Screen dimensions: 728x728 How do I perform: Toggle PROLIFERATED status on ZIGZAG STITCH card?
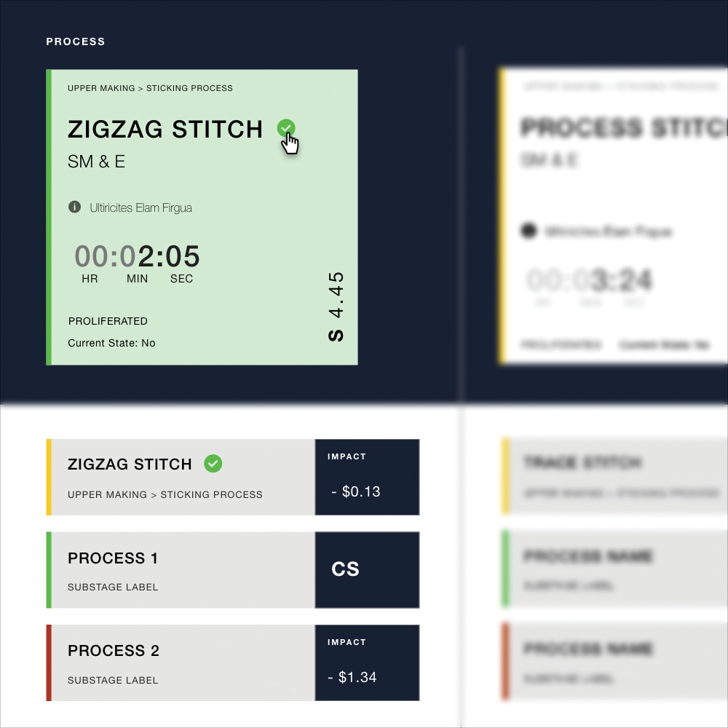click(x=108, y=321)
